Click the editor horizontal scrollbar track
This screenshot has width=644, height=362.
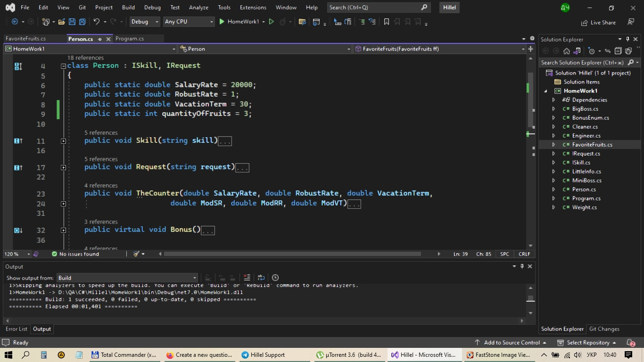(429, 254)
